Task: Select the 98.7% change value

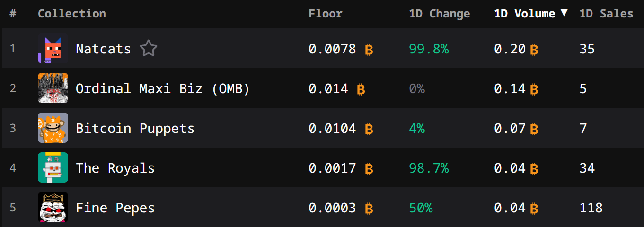Action: coord(429,168)
